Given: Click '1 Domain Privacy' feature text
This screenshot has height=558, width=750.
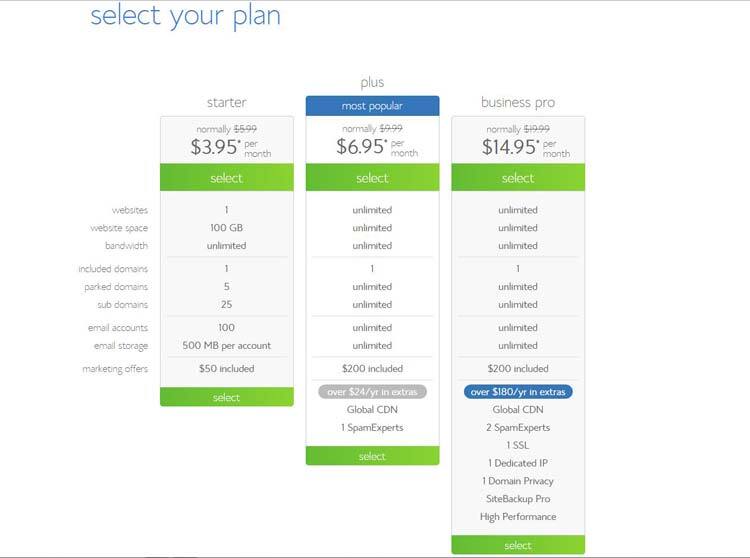Looking at the screenshot, I should (518, 481).
